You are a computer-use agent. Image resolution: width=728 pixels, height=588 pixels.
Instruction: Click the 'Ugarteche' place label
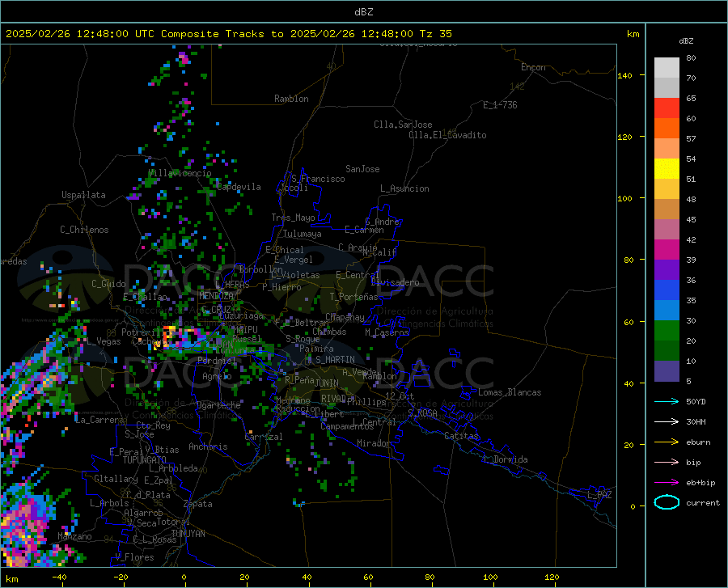click(x=218, y=405)
